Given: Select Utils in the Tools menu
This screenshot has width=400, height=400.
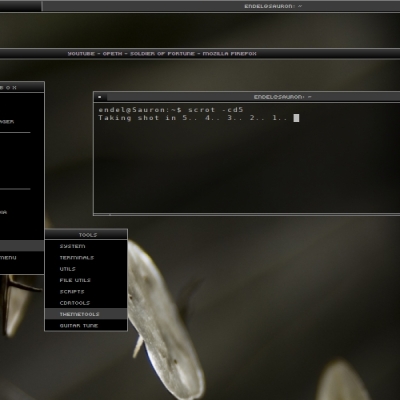Looking at the screenshot, I should (86, 269).
